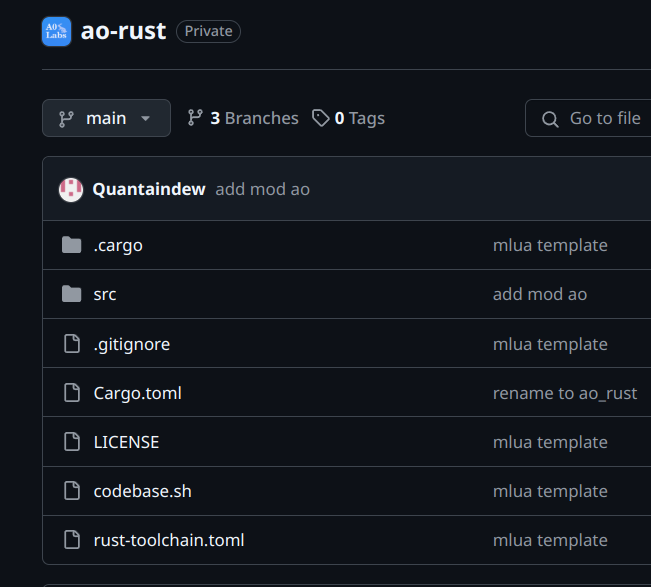
Task: Open the codebase.sh file
Action: coord(142,491)
